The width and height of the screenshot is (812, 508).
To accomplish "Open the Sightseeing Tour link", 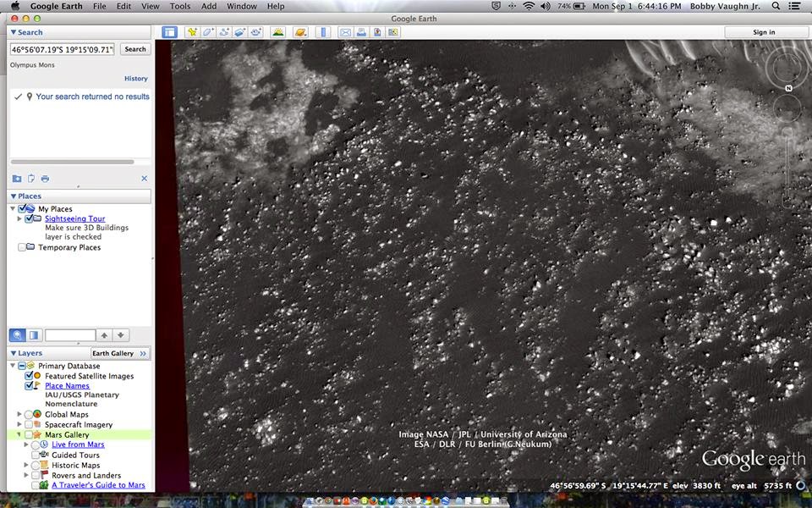I will 75,218.
